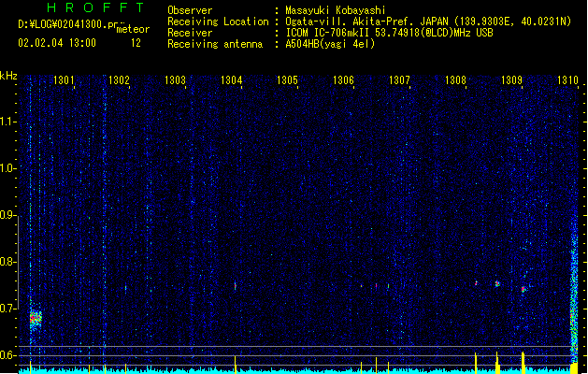Viewport: 588px width, 374px height.
Task: Click the Observer label
Action: tap(190, 10)
